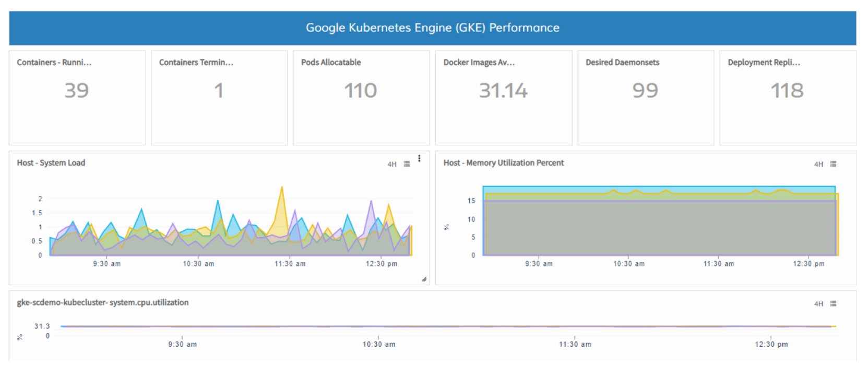The image size is (868, 368).
Task: Click 11:30 am label on Memory Utilization axis
Action: tap(719, 264)
